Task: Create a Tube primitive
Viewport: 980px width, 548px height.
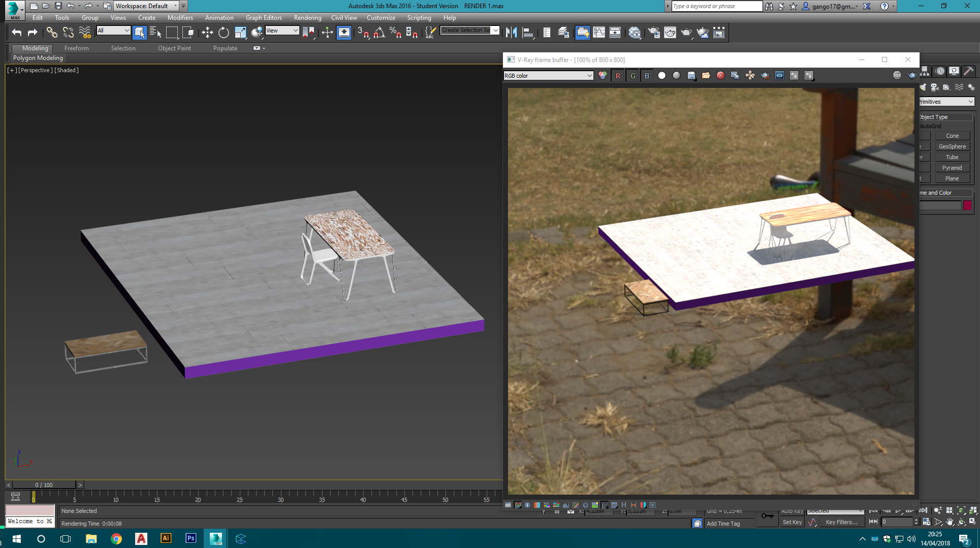Action: tap(953, 157)
